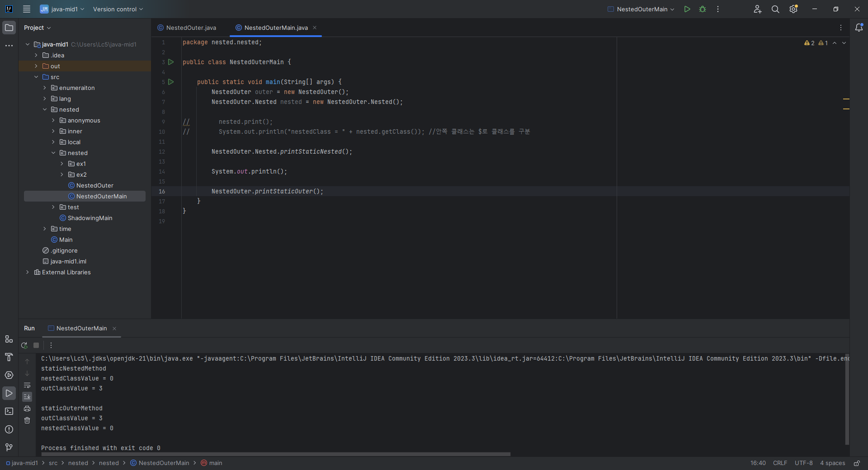Toggle soft-wrap in console output
Screen dimensions: 868x470
27,385
